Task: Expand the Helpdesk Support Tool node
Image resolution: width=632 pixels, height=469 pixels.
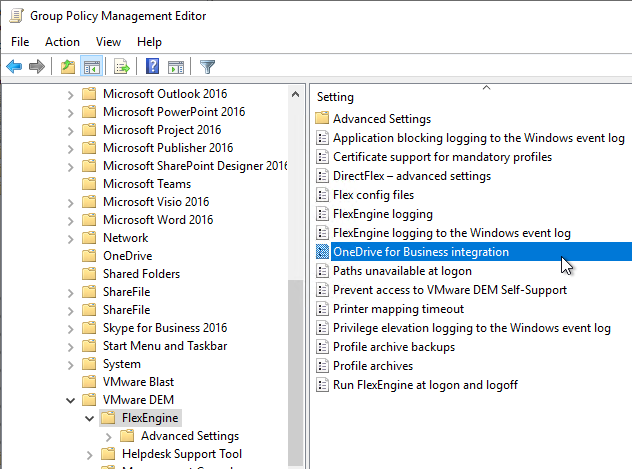Action: (89, 455)
